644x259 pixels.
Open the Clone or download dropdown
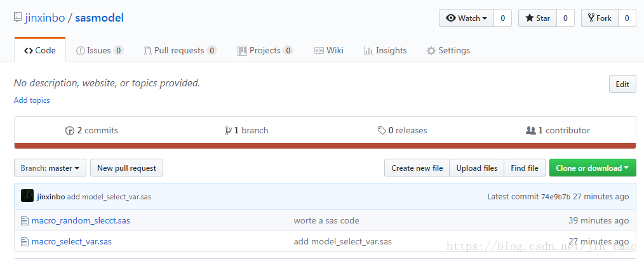(x=593, y=168)
